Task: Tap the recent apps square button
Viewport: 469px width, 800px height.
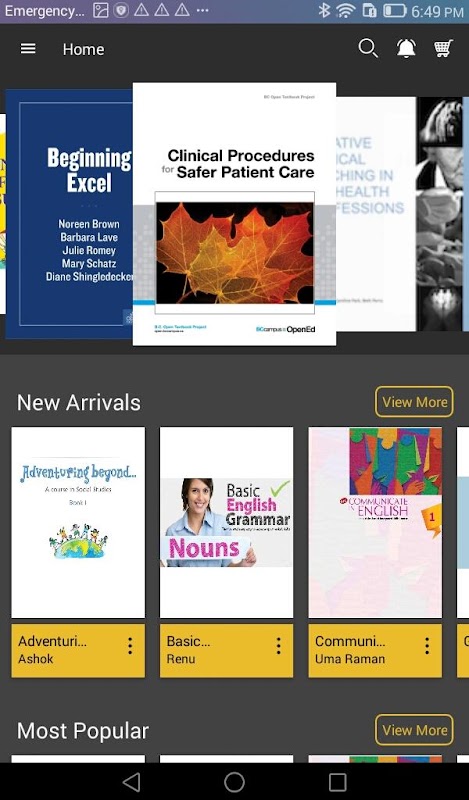Action: tap(337, 782)
